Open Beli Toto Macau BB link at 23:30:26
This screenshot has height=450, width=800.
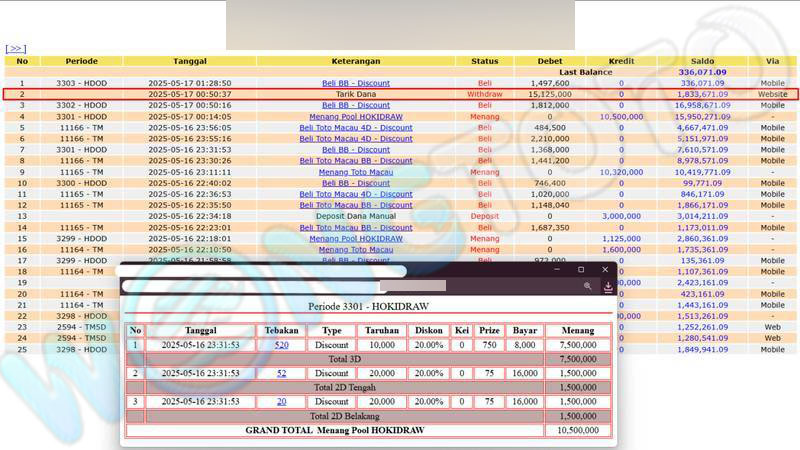356,160
